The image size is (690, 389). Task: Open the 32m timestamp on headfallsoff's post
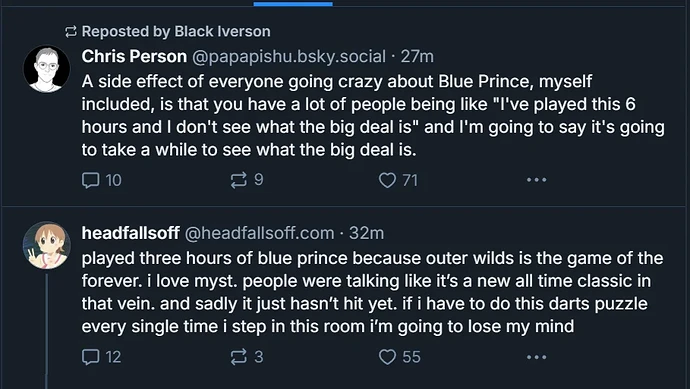point(366,233)
